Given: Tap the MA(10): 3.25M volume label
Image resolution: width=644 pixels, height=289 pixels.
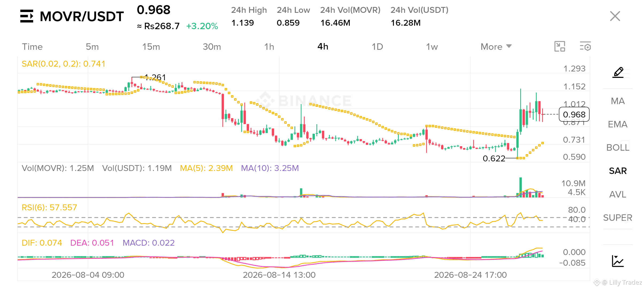Looking at the screenshot, I should [270, 168].
